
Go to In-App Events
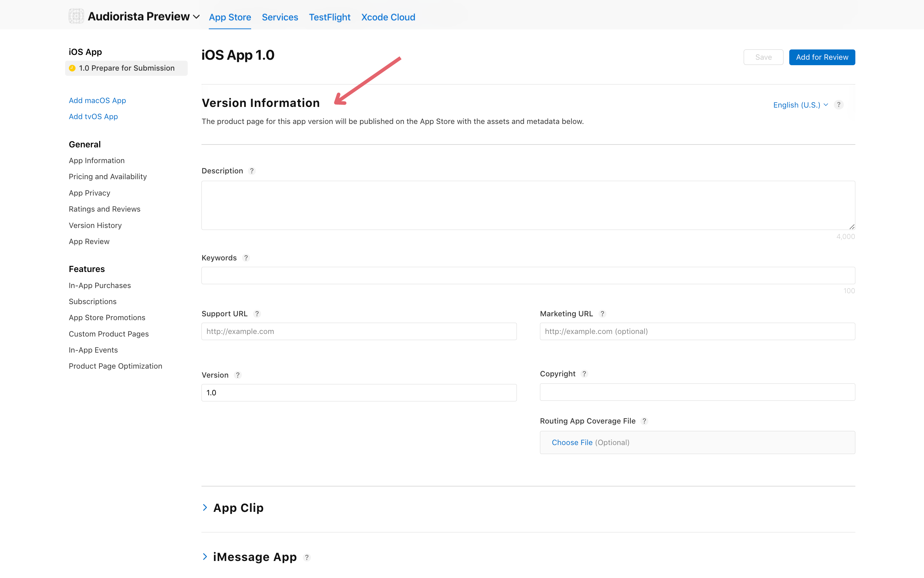[93, 350]
